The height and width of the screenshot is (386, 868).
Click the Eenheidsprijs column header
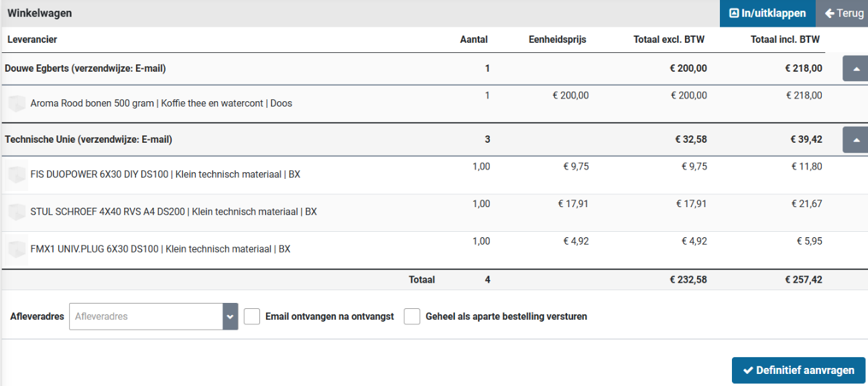pyautogui.click(x=557, y=40)
